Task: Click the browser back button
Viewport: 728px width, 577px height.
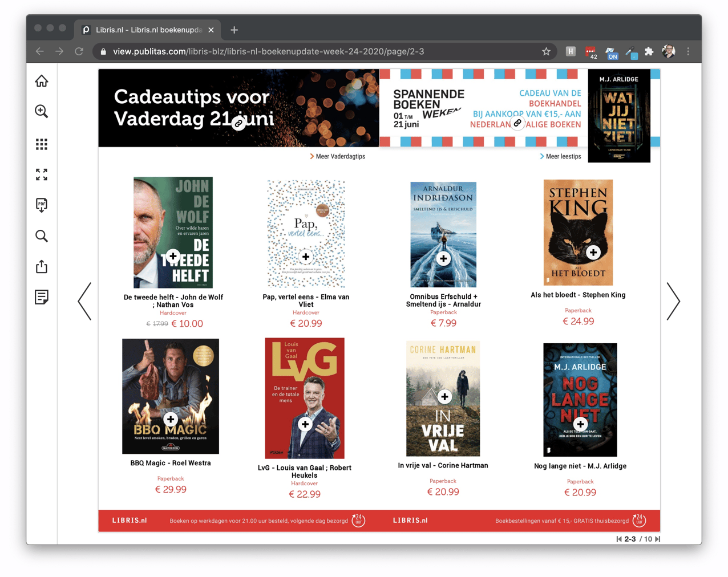Action: coord(39,51)
